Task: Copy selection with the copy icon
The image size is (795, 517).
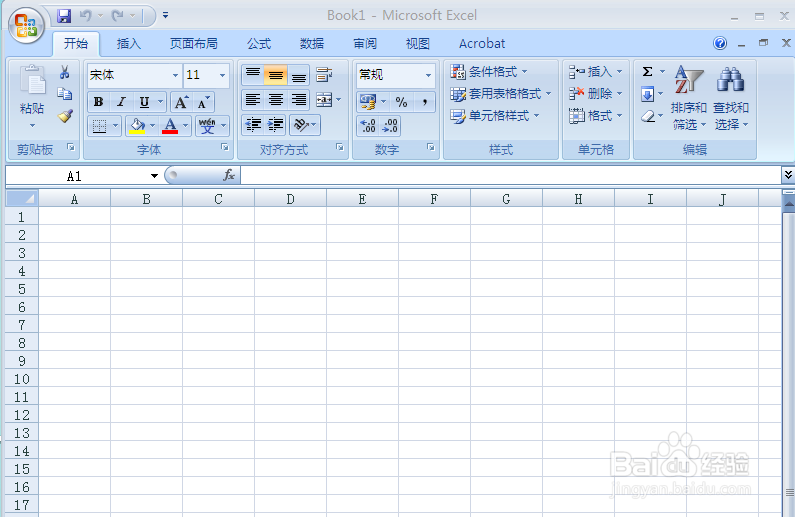Action: [x=64, y=94]
